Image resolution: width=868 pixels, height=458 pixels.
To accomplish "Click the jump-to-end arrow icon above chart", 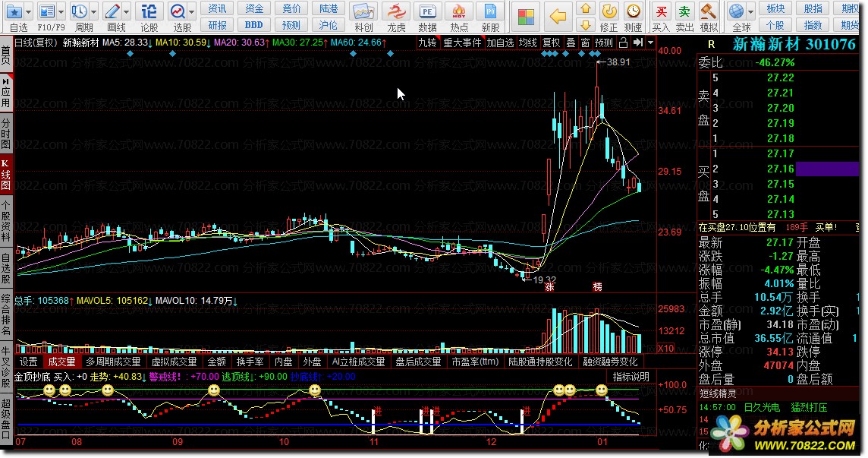I will point(638,43).
